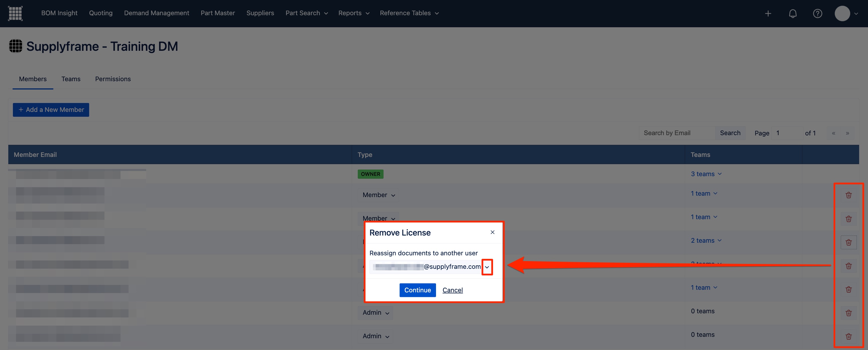Click the Search by Email field

pos(677,133)
